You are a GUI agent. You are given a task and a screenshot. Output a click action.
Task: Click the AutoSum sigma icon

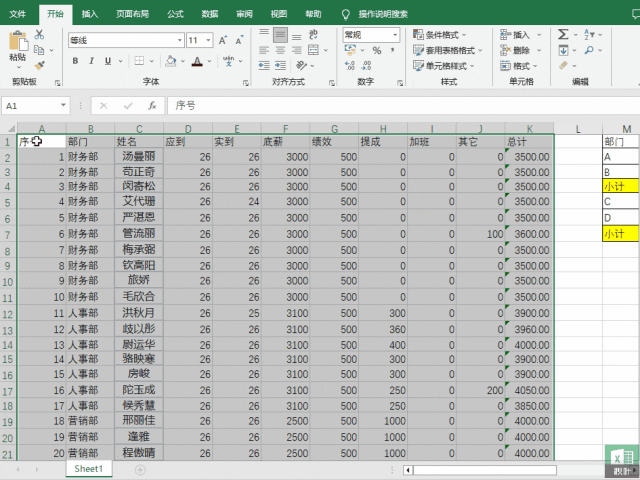click(x=563, y=34)
